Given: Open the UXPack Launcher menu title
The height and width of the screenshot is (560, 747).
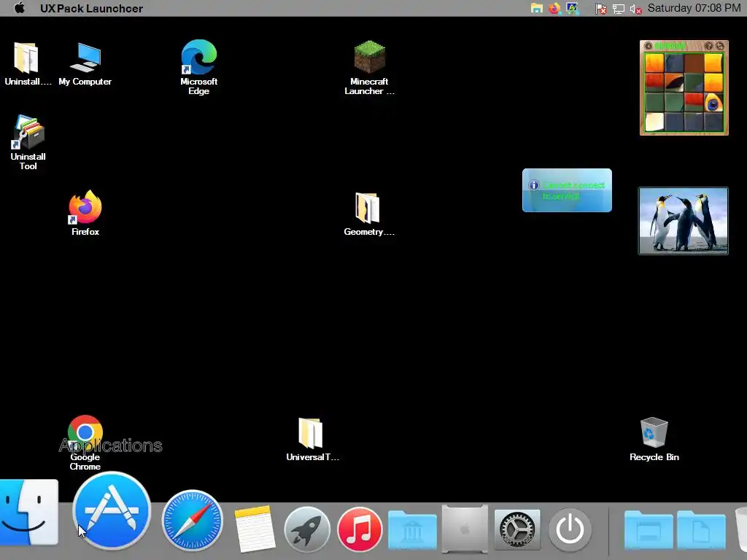Looking at the screenshot, I should (91, 9).
